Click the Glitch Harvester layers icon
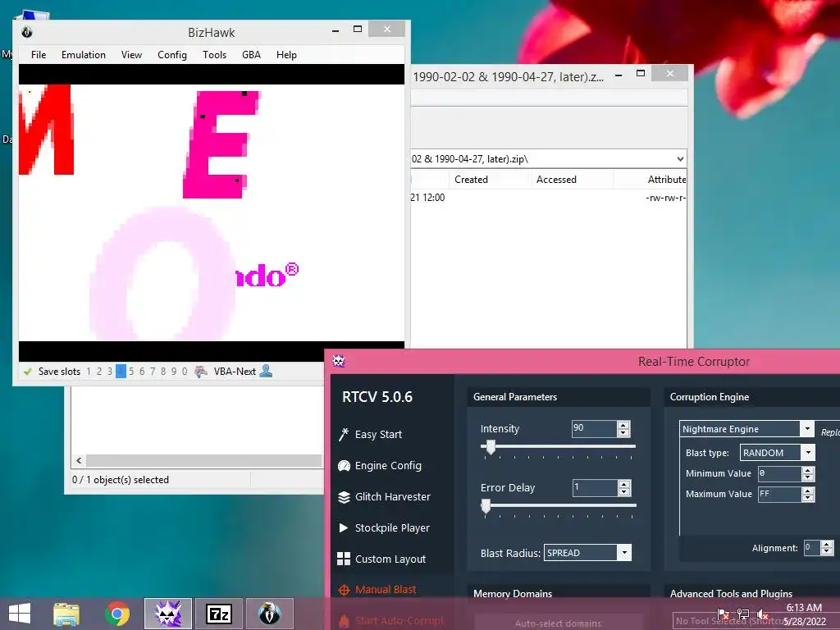The image size is (840, 630). (344, 497)
